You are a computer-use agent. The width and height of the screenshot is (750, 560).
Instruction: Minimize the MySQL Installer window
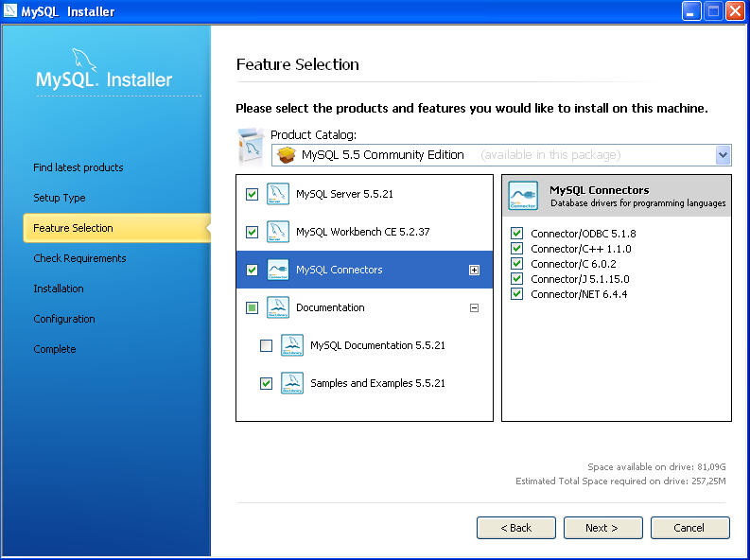click(x=691, y=11)
